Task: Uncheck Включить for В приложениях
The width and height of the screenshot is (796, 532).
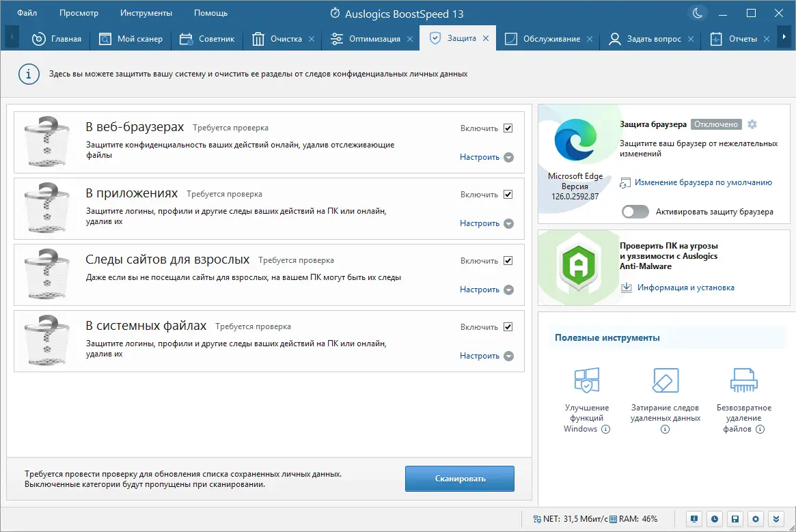Action: pyautogui.click(x=508, y=195)
